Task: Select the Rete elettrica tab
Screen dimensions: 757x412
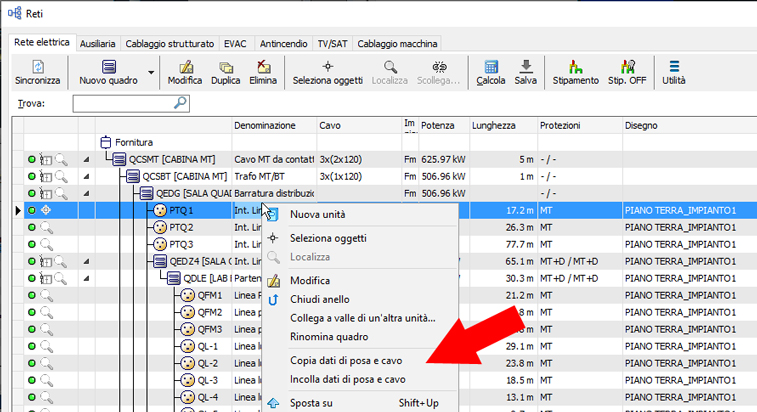Action: (x=42, y=43)
